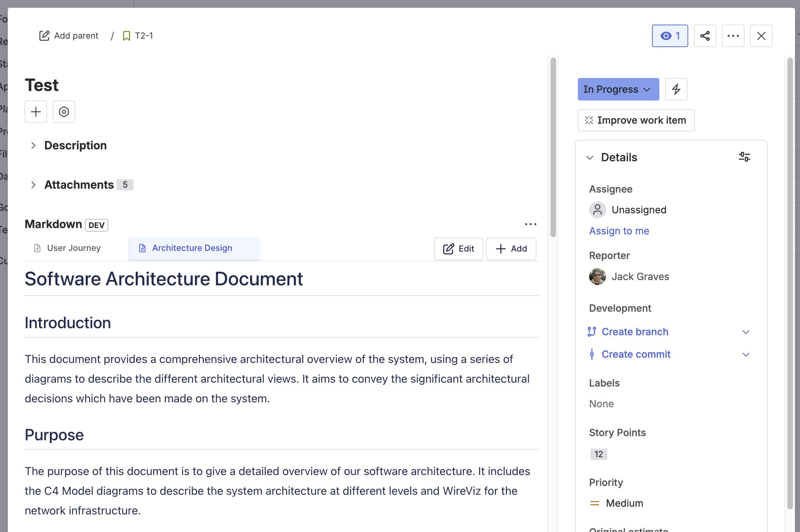Click the apps hexagon icon under title
The height and width of the screenshot is (532, 800).
(x=64, y=112)
